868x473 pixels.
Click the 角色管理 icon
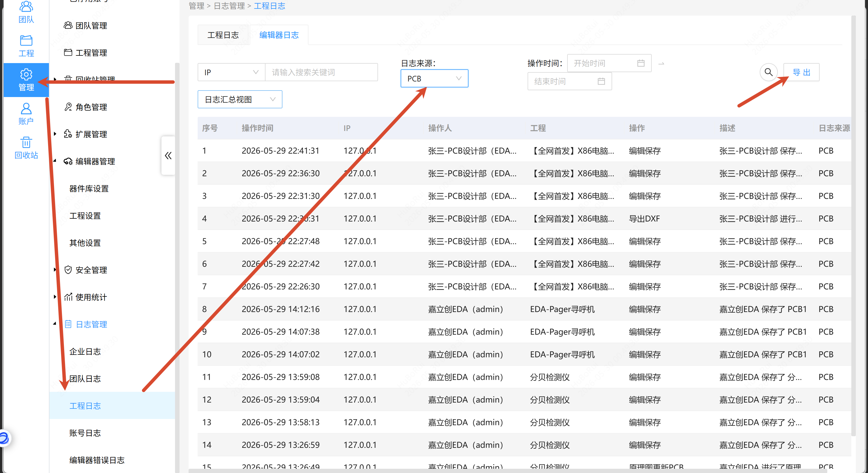pyautogui.click(x=68, y=107)
